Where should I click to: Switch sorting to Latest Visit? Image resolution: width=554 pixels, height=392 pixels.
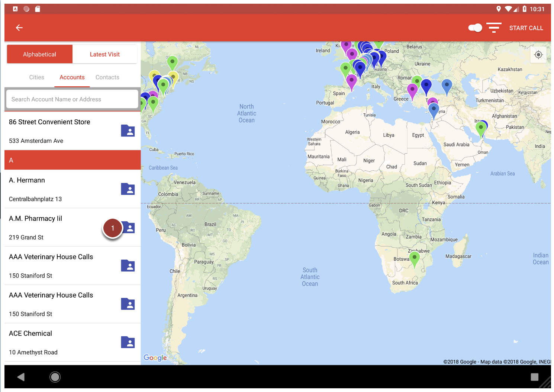(105, 54)
